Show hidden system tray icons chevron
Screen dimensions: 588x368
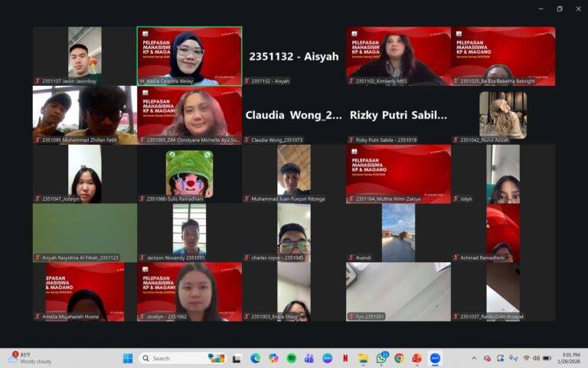pyautogui.click(x=474, y=359)
